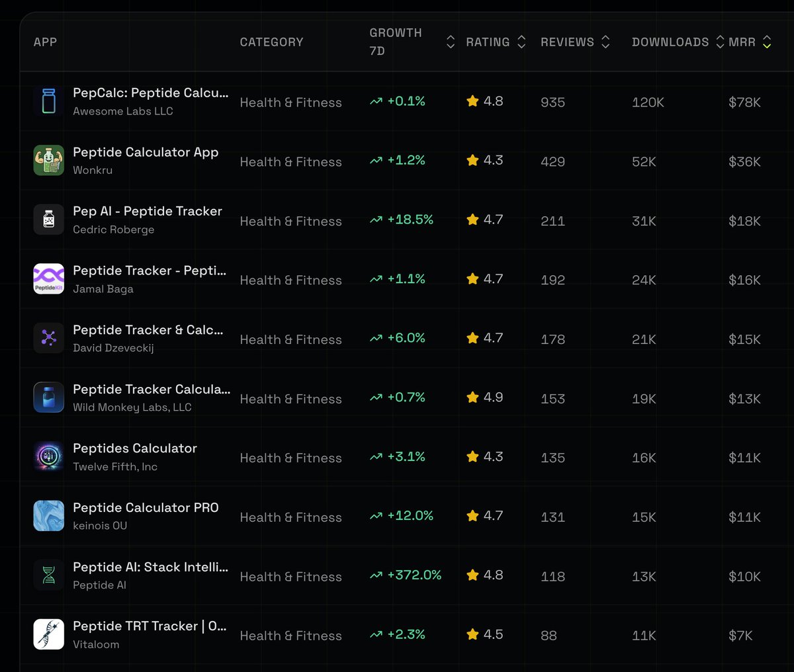Screen dimensions: 794x672
Task: Click the 31K downloads value
Action: pyautogui.click(x=644, y=221)
